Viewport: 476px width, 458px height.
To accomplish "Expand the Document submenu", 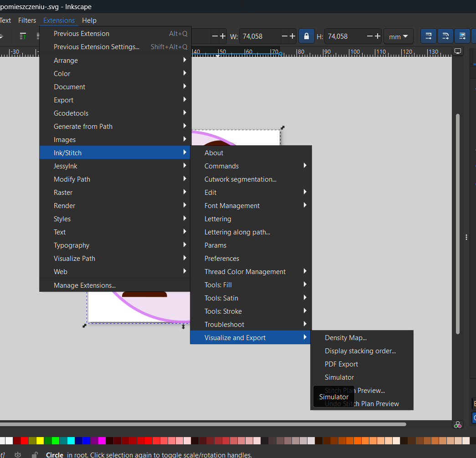I will coord(115,87).
